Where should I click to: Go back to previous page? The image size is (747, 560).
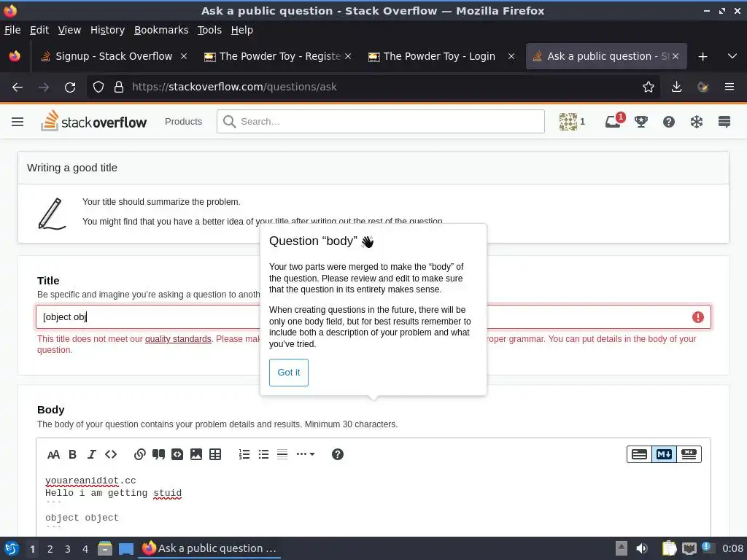[x=18, y=87]
